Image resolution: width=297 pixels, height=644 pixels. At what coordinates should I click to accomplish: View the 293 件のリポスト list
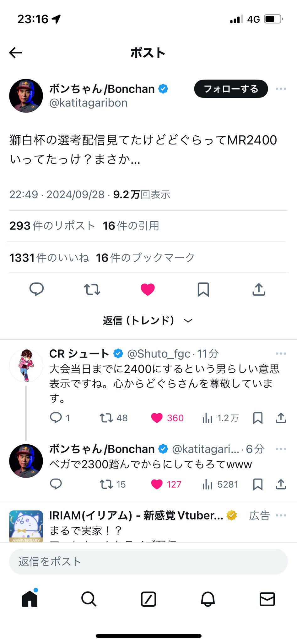click(52, 226)
